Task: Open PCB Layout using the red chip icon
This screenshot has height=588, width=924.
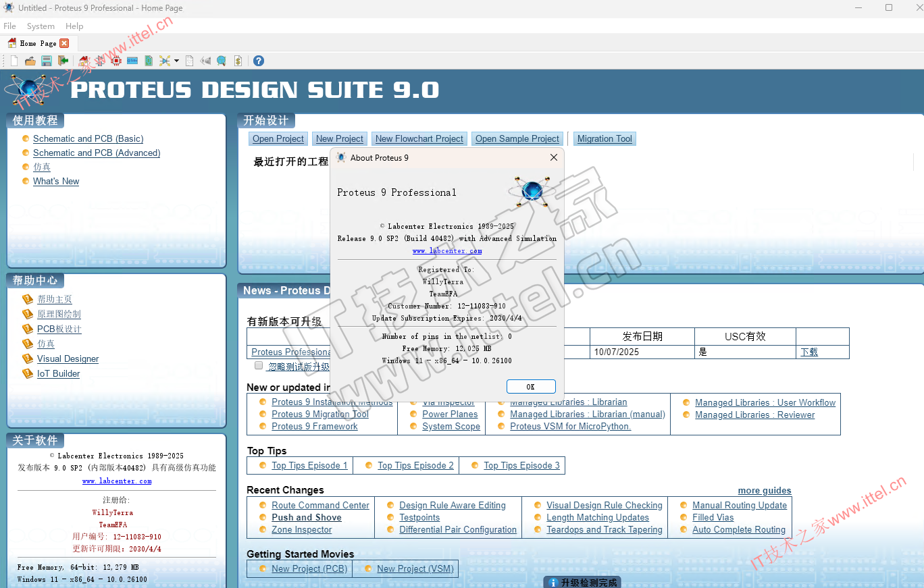Action: tap(116, 61)
